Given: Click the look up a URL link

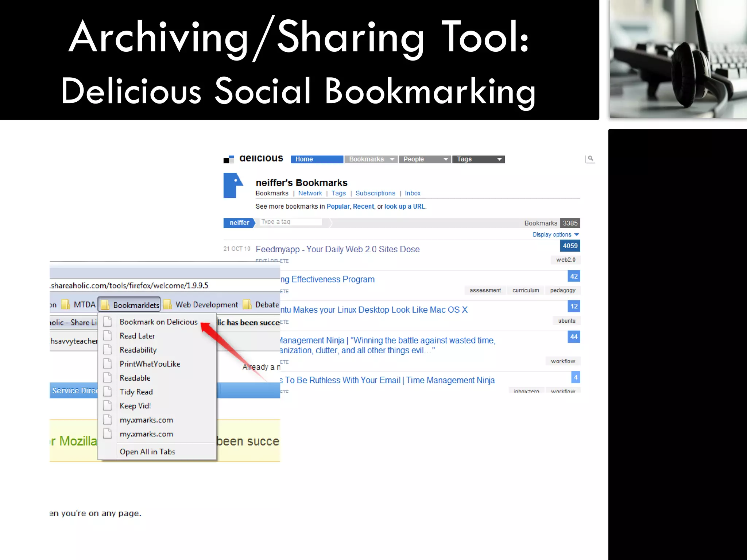Looking at the screenshot, I should pyautogui.click(x=405, y=206).
